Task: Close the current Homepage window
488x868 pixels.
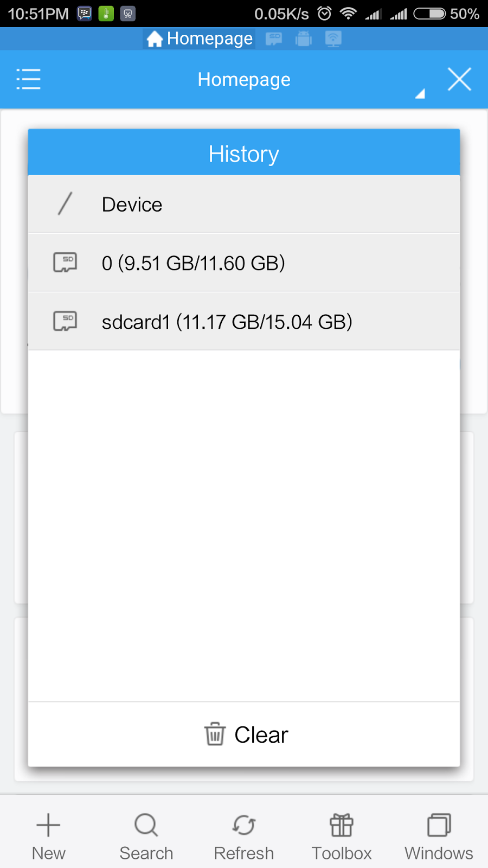Action: coord(459,79)
